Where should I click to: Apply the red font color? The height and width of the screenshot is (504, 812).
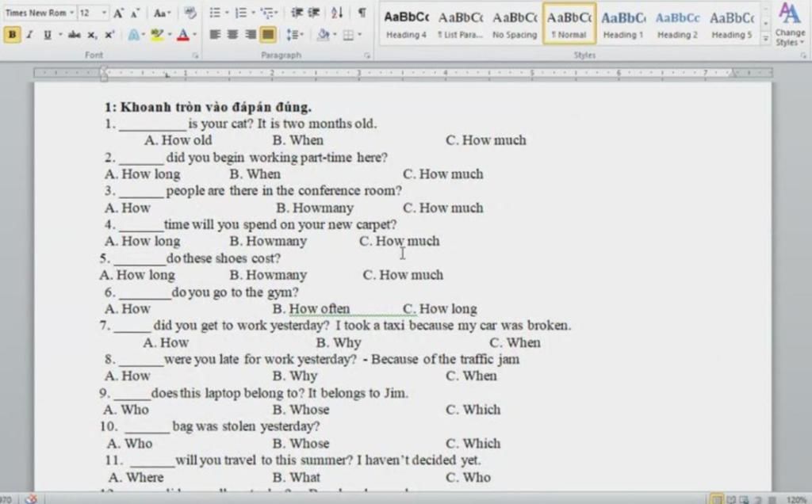(x=183, y=35)
